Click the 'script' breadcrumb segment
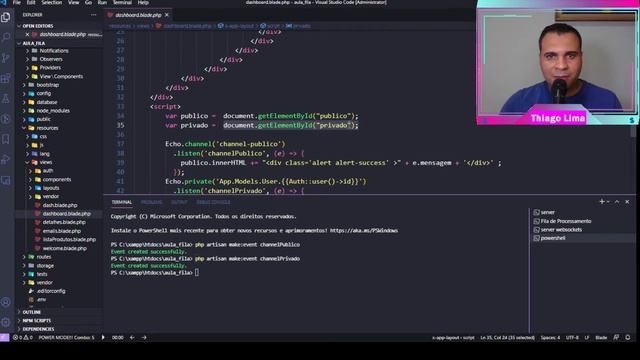 click(273, 26)
